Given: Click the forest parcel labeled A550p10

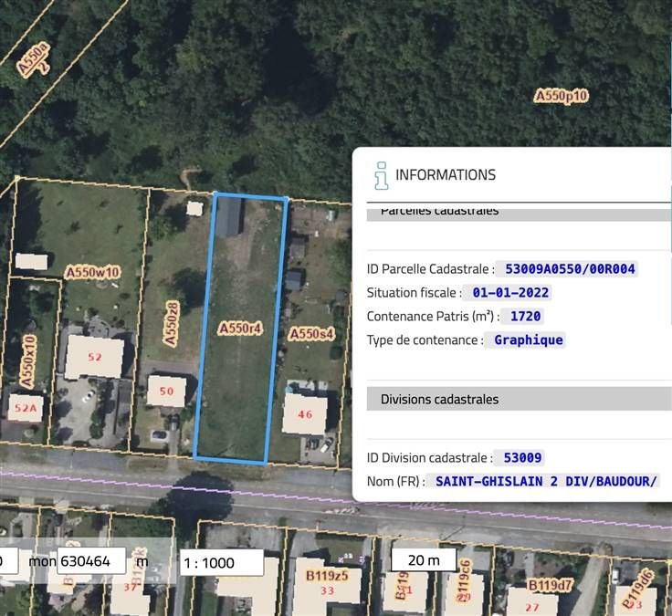Looking at the screenshot, I should click(x=561, y=95).
